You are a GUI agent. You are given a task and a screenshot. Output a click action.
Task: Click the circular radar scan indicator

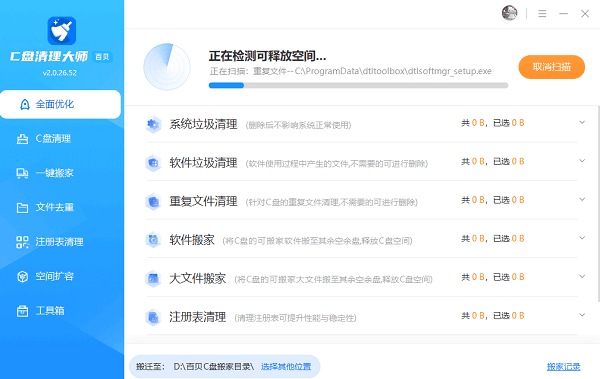pos(167,67)
